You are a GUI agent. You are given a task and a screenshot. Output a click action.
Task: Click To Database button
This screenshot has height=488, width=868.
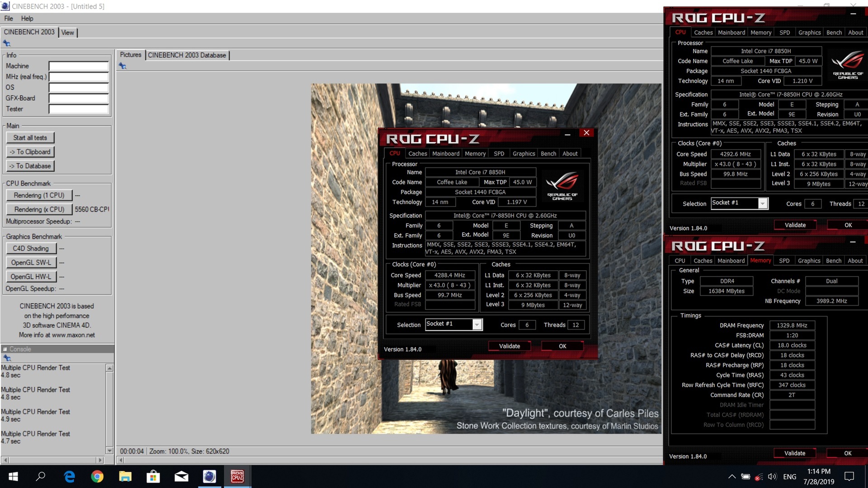(30, 166)
